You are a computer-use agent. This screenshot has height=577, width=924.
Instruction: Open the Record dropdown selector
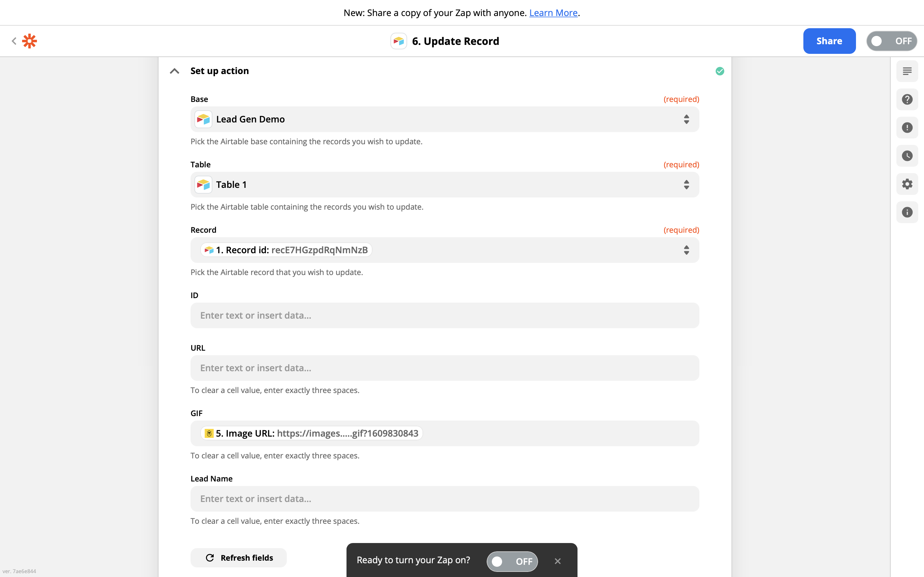(686, 250)
